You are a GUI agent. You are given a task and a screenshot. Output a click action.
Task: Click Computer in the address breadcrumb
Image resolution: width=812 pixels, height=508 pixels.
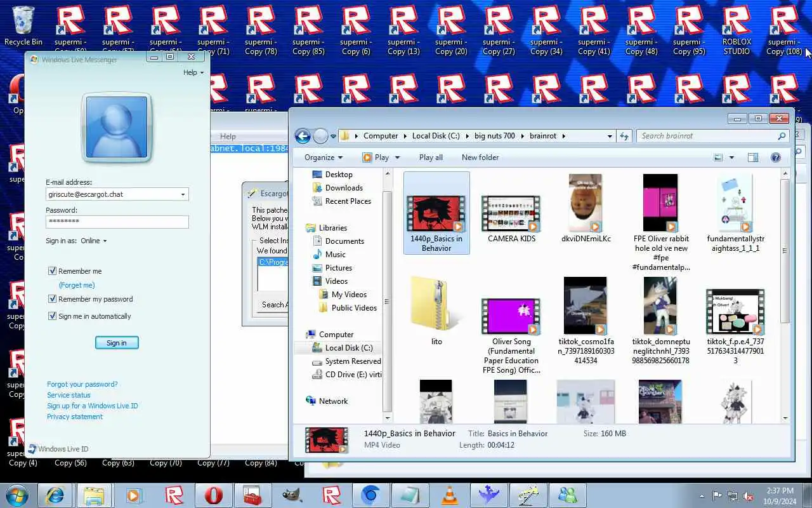point(381,136)
